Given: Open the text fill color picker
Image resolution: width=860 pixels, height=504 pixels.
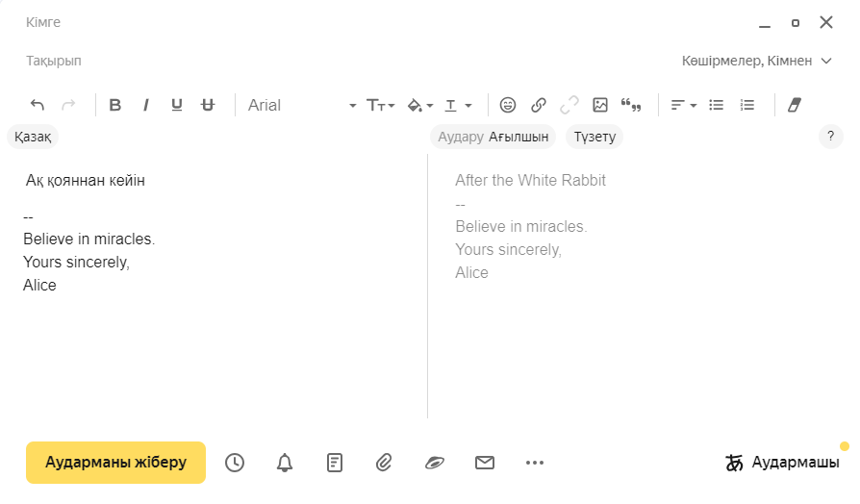Looking at the screenshot, I should [420, 105].
